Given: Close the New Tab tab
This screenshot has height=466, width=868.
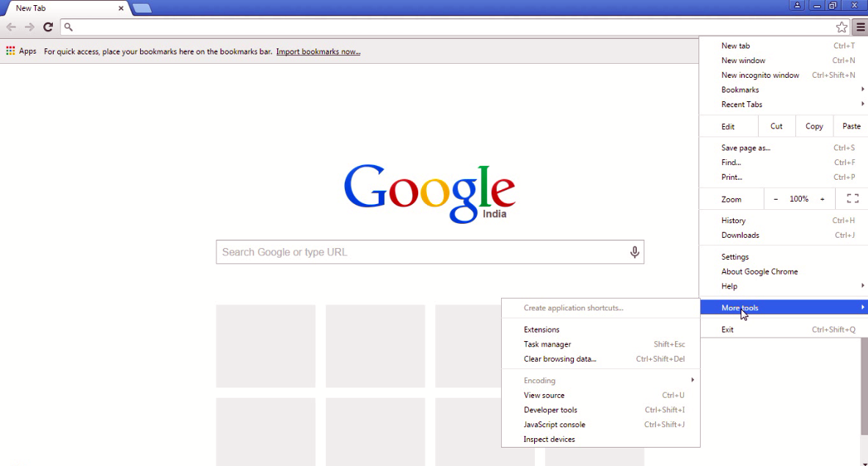Looking at the screenshot, I should (x=120, y=8).
